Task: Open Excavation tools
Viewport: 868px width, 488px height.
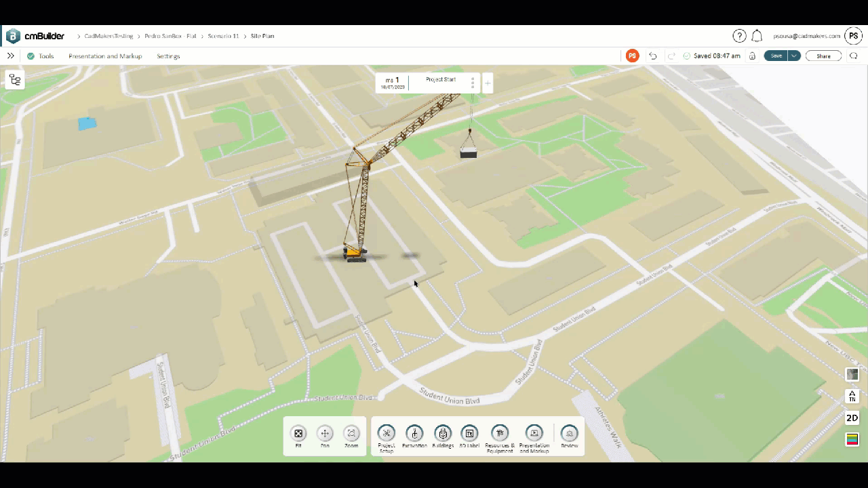Action: click(x=414, y=436)
